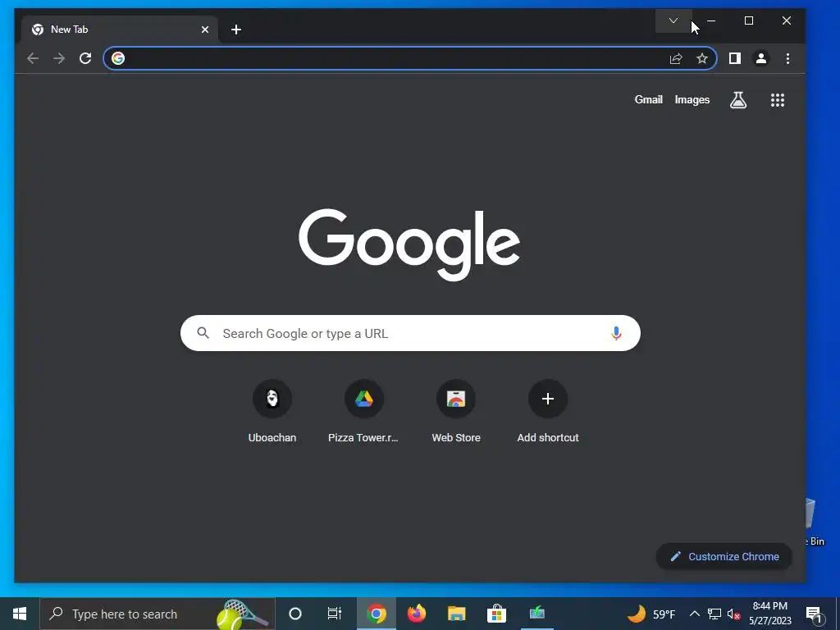This screenshot has height=630, width=840.
Task: Click Customize Chrome button
Action: click(724, 557)
